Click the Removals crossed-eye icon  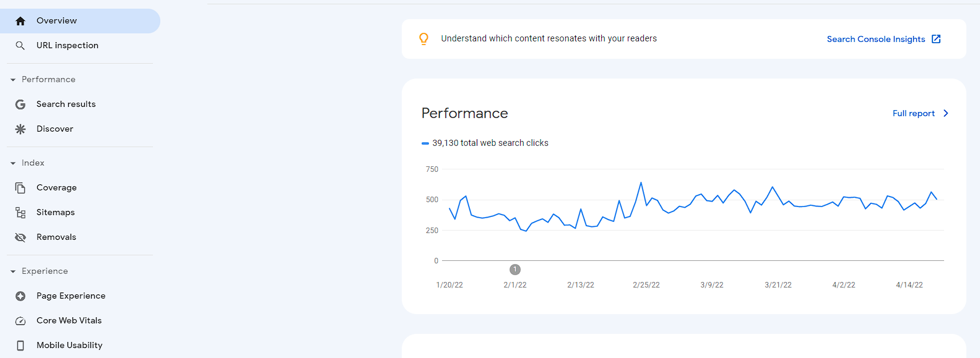tap(20, 237)
